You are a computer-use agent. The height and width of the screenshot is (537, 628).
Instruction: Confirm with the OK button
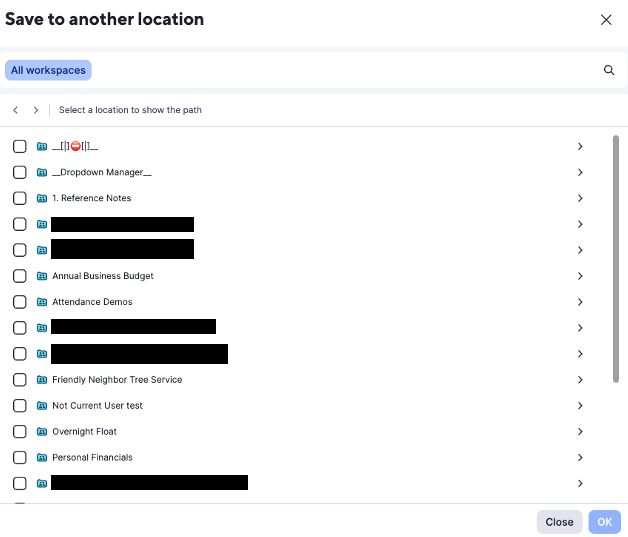604,522
